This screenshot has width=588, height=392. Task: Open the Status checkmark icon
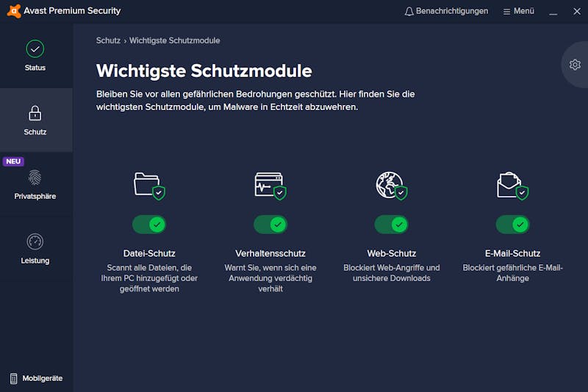pos(35,48)
